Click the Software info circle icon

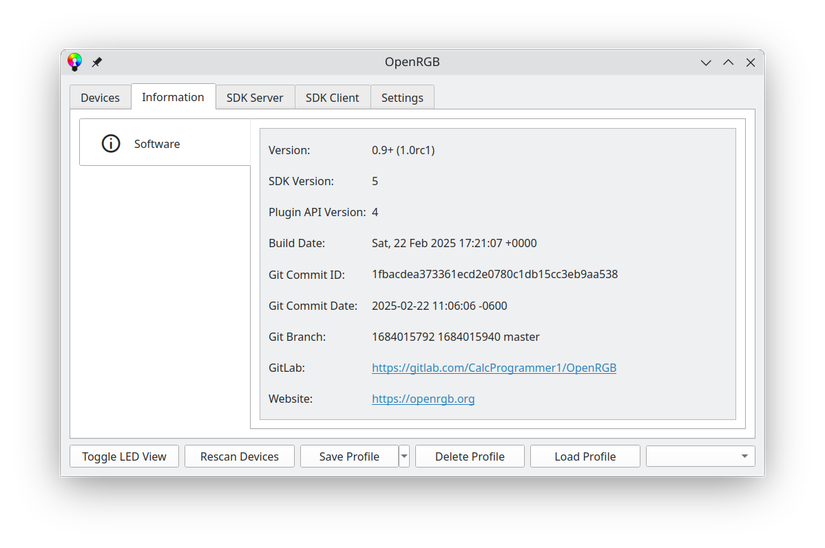click(110, 144)
